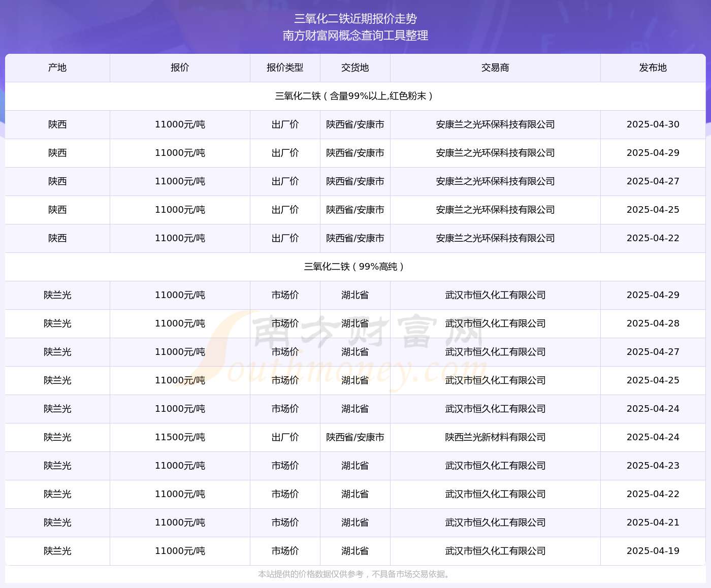Click 湖北省 in the 2025-04-19 row
Screen dimensions: 711x588
click(x=355, y=551)
